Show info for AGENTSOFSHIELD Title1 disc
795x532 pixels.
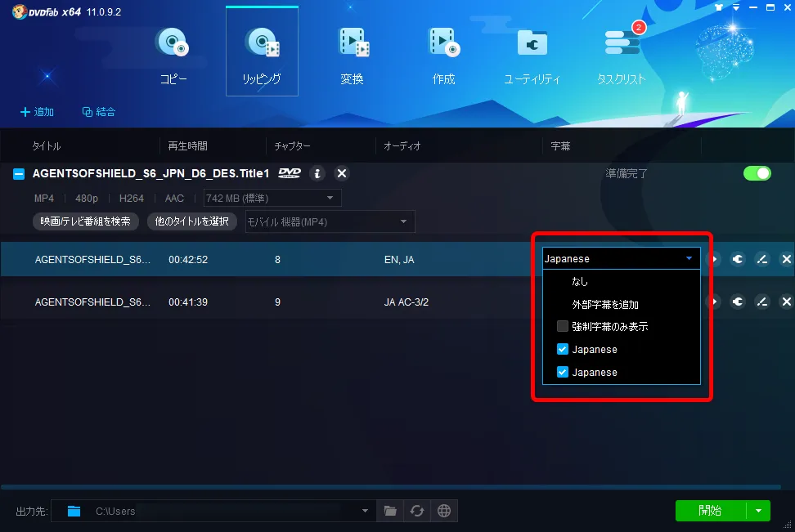tap(317, 174)
